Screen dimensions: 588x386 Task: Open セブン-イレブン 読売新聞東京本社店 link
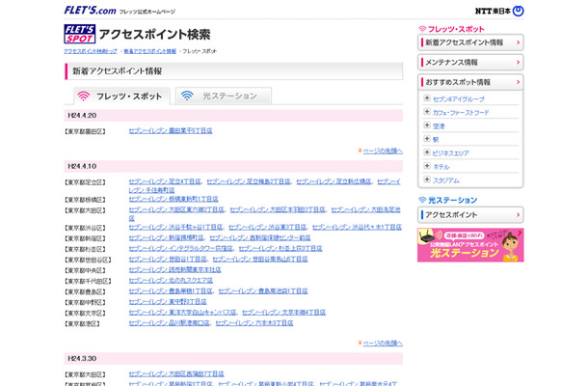tap(174, 269)
